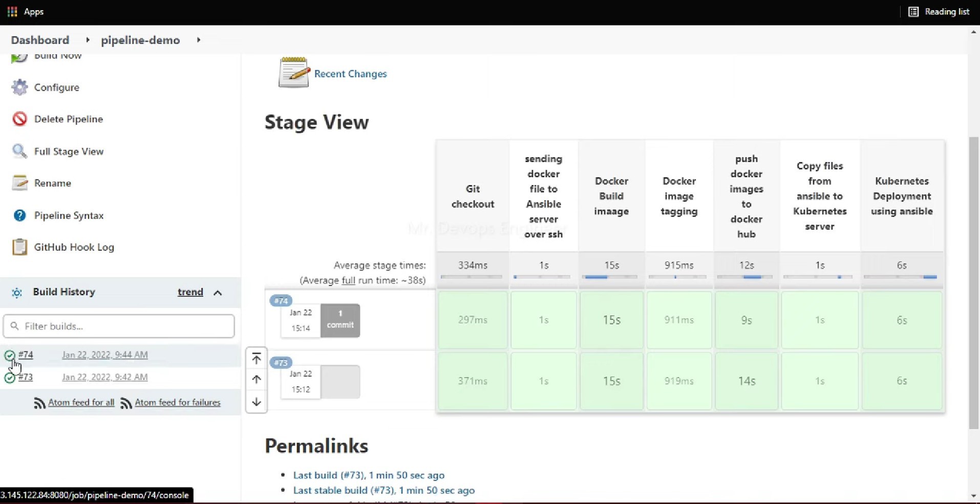
Task: Click the page vertical scrollbar thumb
Action: pyautogui.click(x=973, y=283)
